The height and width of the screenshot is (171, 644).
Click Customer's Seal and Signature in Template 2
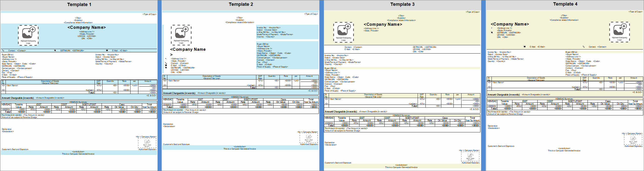176,144
